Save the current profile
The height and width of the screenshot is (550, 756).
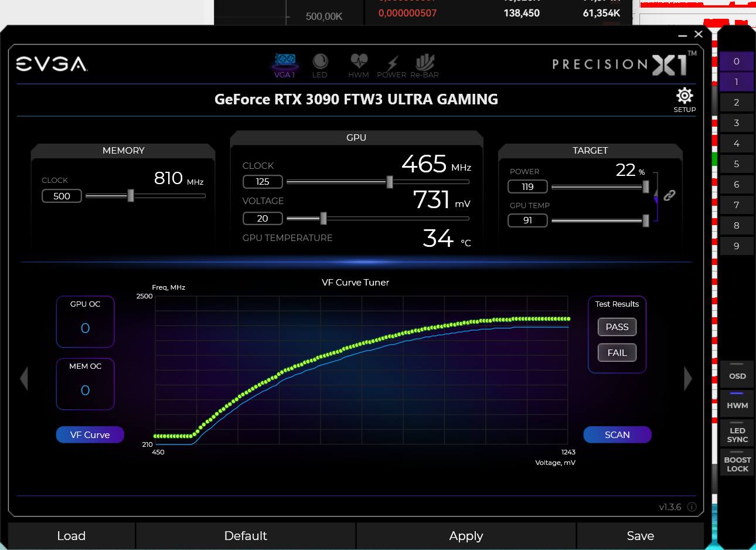point(641,536)
